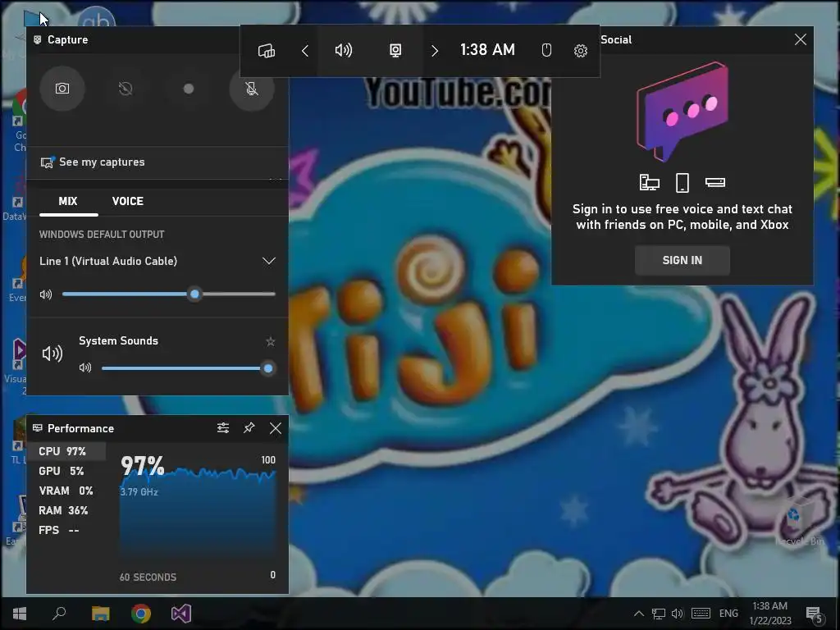Open Google Chrome from the taskbar
The image size is (840, 630).
coord(141,614)
